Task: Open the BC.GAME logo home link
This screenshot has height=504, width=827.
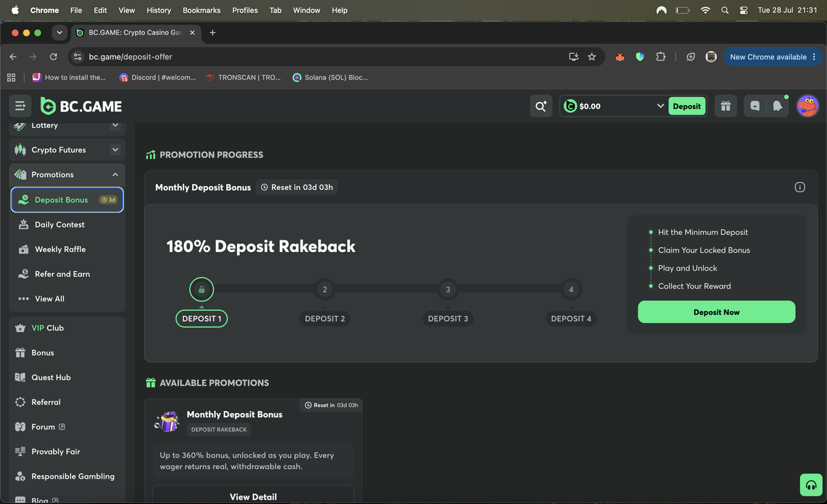Action: click(81, 106)
